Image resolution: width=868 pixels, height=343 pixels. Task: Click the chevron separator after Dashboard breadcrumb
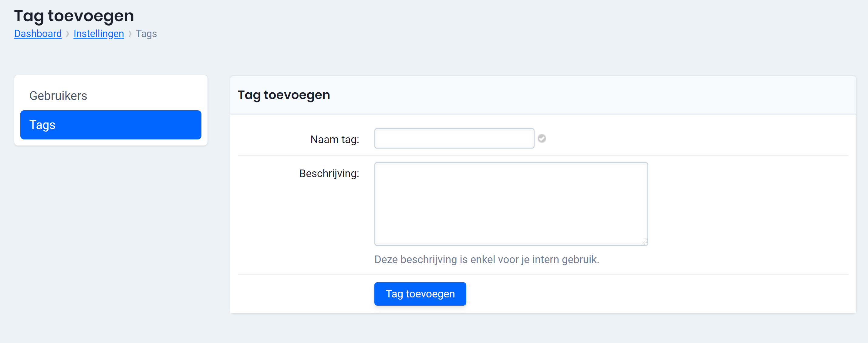point(68,34)
